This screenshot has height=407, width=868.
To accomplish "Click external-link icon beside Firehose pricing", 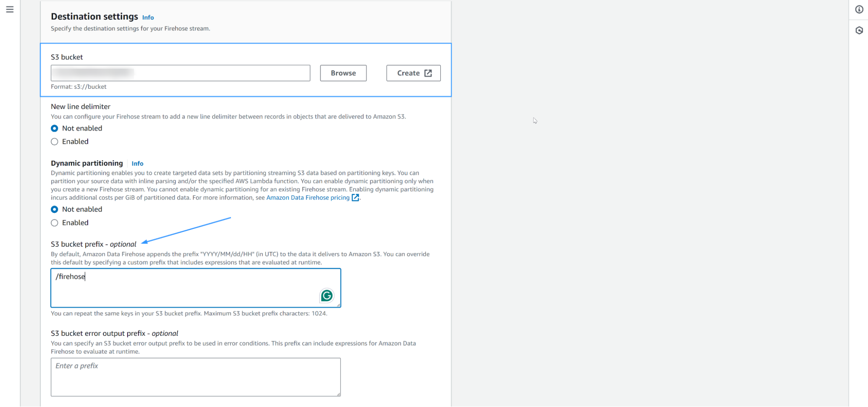I will tap(356, 198).
